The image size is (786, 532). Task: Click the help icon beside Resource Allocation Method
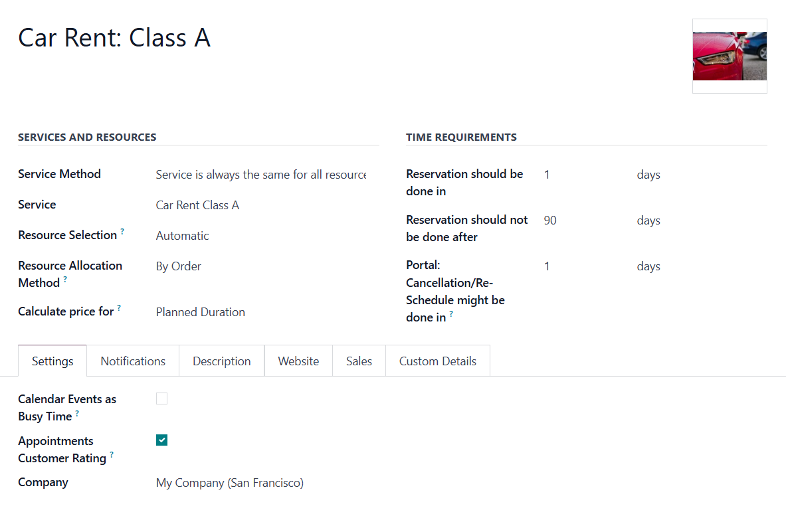[x=65, y=279]
